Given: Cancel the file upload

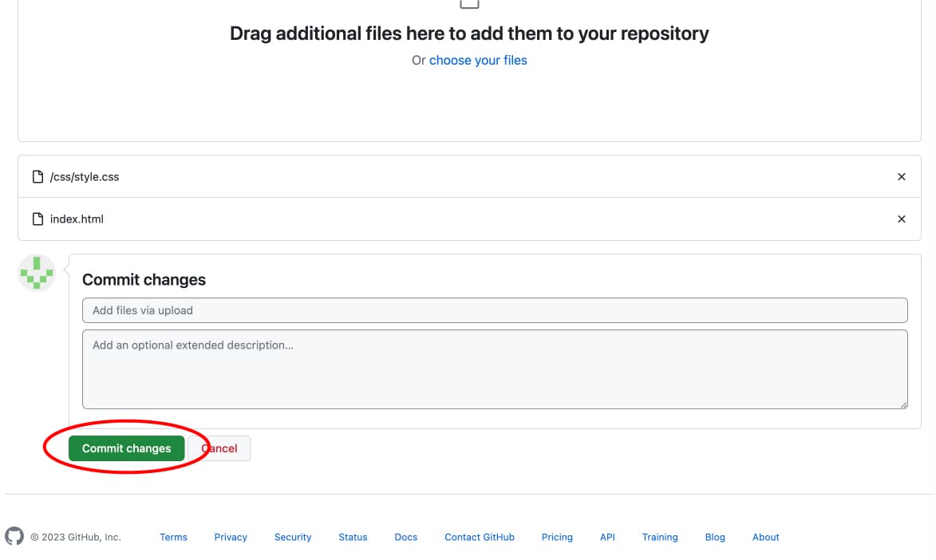Looking at the screenshot, I should point(219,448).
